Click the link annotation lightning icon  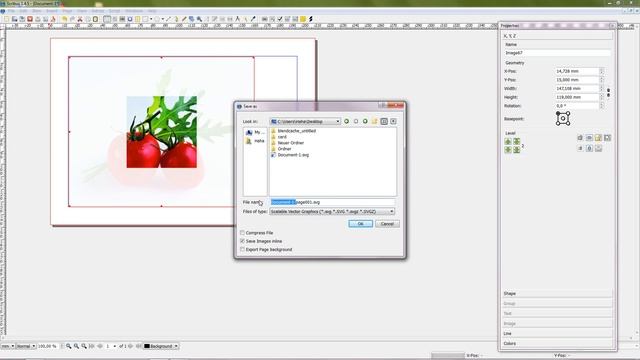tap(311, 19)
